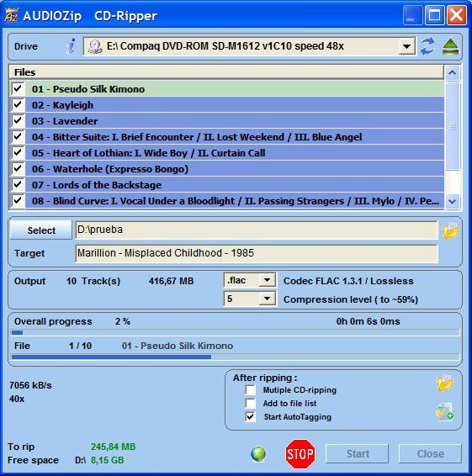The width and height of the screenshot is (472, 476).
Task: Click the drive info icon
Action: 71,46
